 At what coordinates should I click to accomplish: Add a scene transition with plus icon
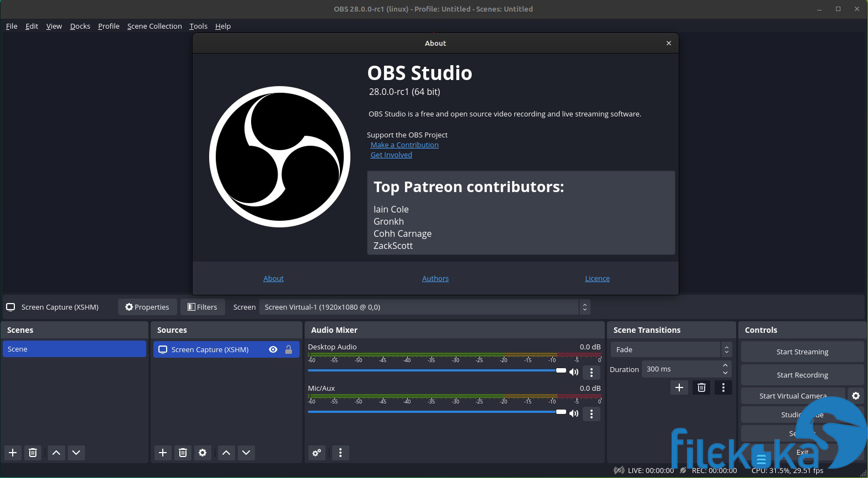(x=679, y=387)
